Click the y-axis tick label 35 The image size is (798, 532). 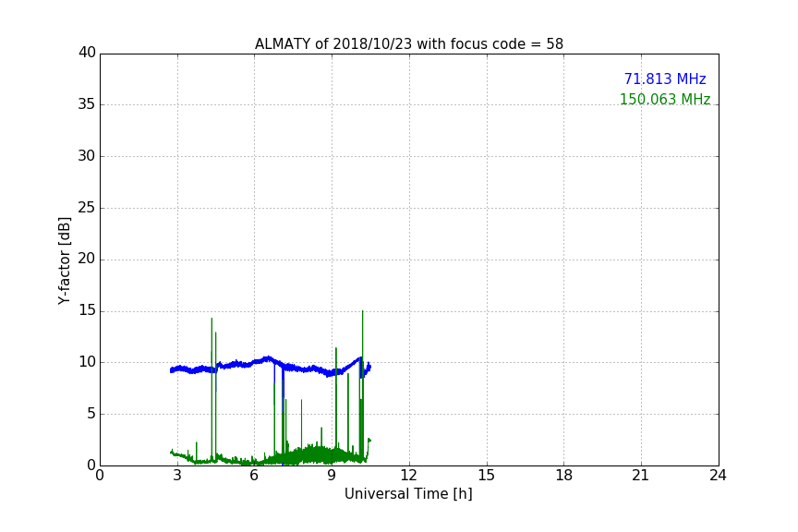click(x=87, y=104)
